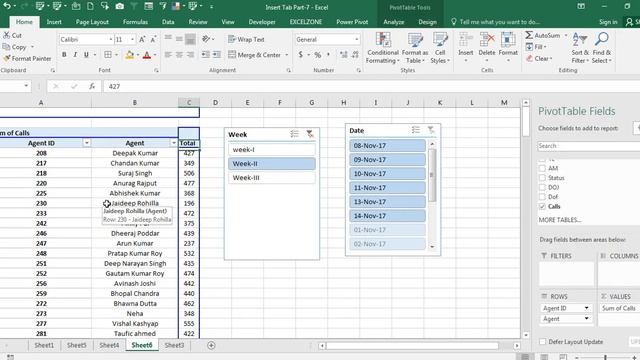Open Agent ID column filter dropdown
This screenshot has height=360, width=640.
(x=87, y=143)
